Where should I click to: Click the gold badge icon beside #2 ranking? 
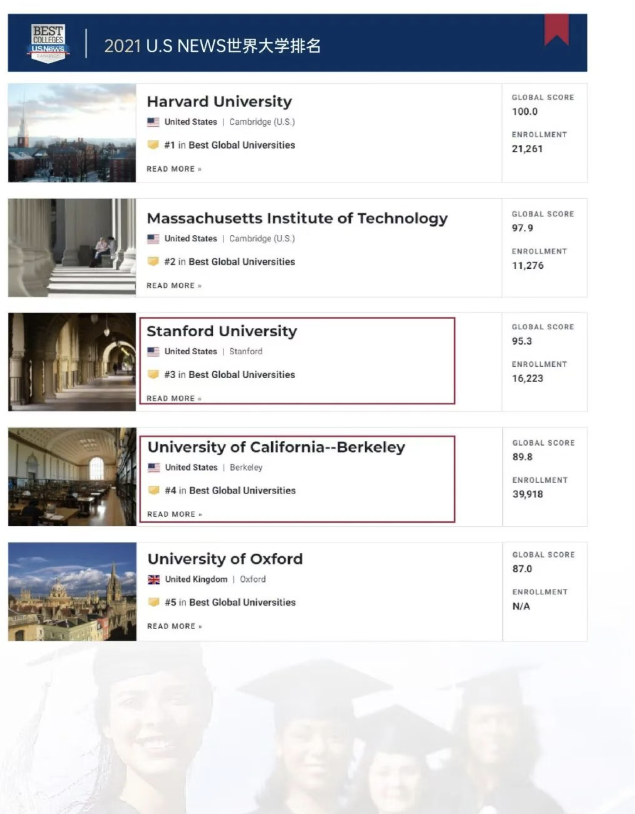click(x=153, y=262)
